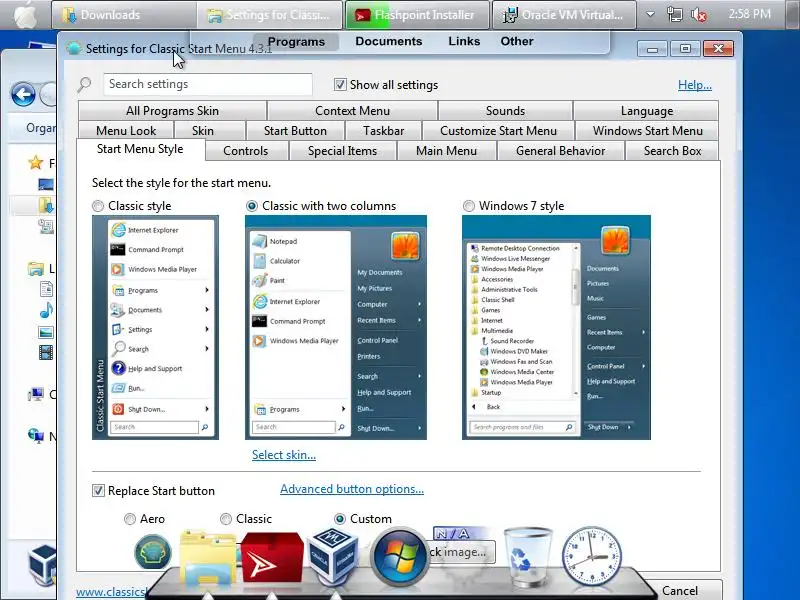The image size is (800, 600).
Task: Open the Recycle Bin dock icon
Action: coord(528,557)
